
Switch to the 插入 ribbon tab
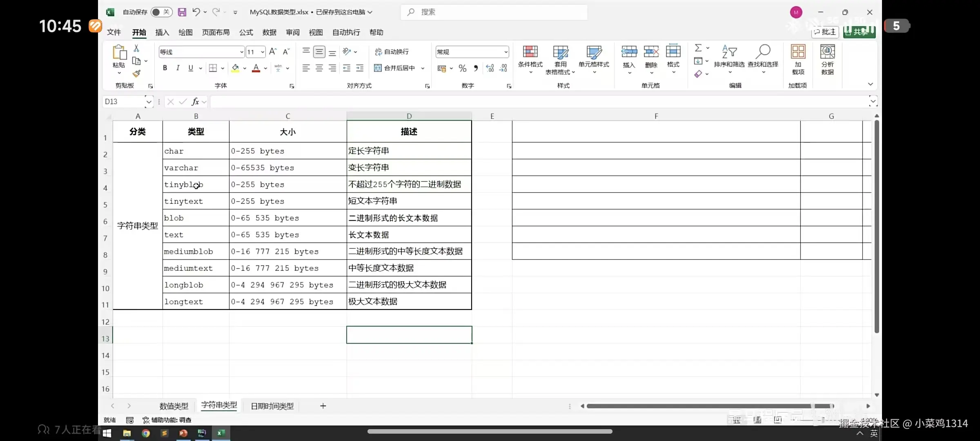(x=162, y=32)
